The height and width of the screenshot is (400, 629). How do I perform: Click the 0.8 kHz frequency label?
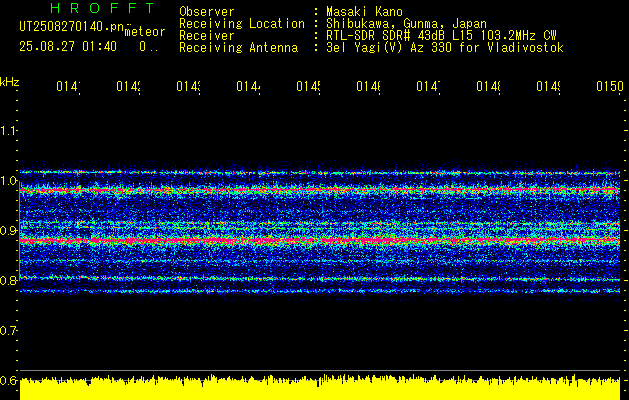[8, 280]
